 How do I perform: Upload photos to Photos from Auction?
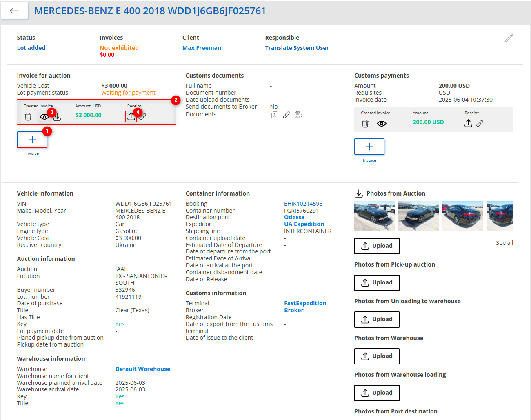pos(377,246)
